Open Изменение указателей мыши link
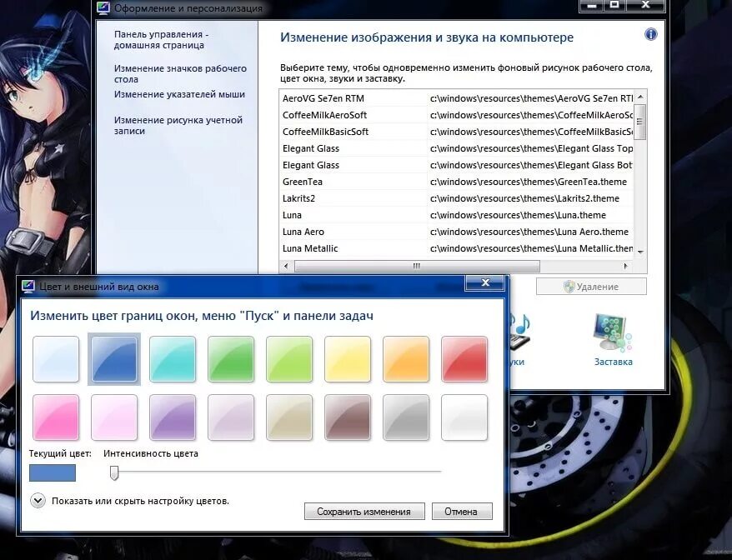This screenshot has width=732, height=560. (x=179, y=94)
